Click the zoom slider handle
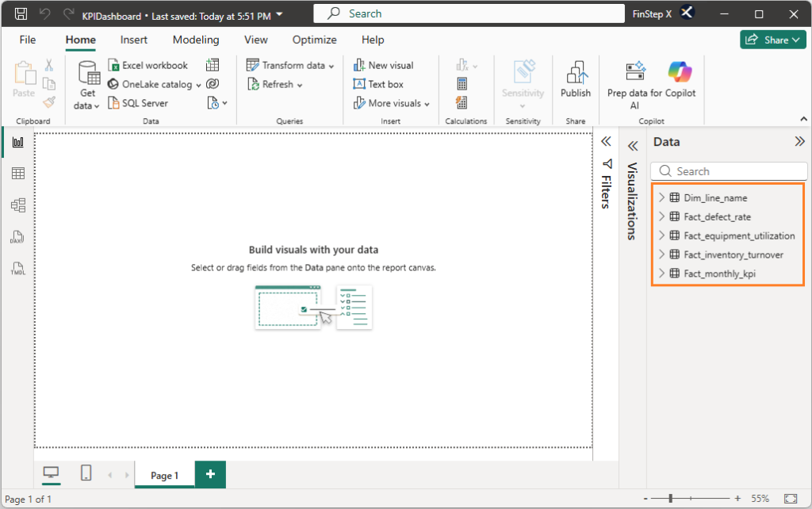The image size is (812, 509). [671, 498]
